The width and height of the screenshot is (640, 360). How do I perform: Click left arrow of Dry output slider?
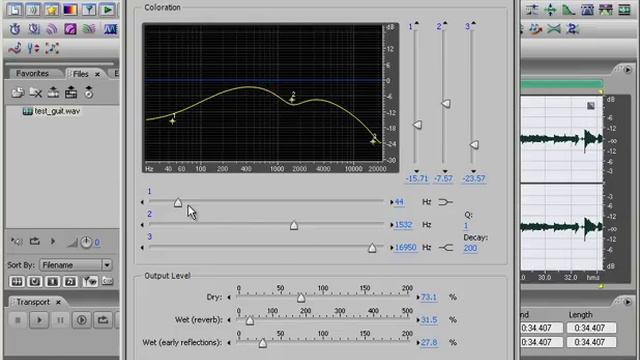[x=229, y=297]
